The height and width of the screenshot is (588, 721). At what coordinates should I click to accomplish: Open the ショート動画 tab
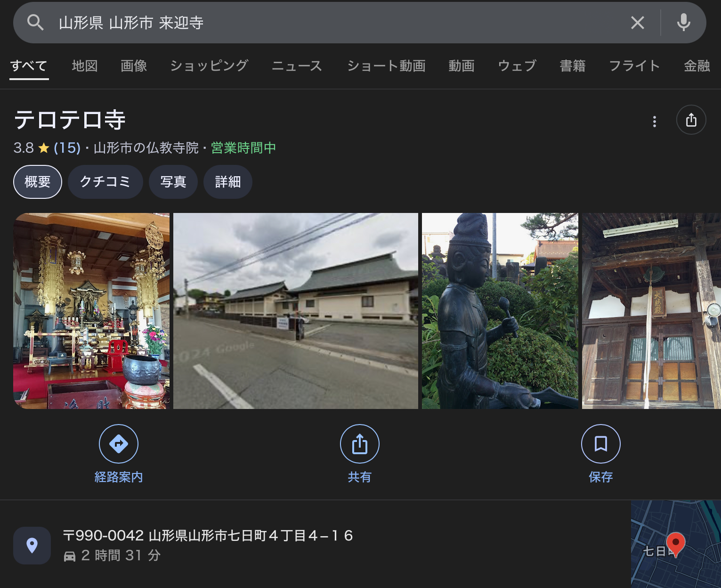[386, 66]
